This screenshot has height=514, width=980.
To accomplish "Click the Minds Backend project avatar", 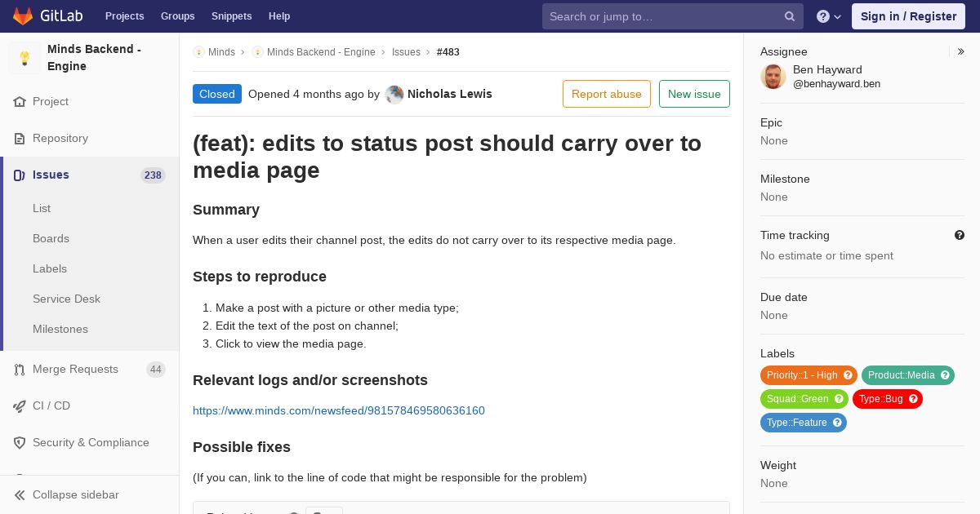I will click(24, 58).
